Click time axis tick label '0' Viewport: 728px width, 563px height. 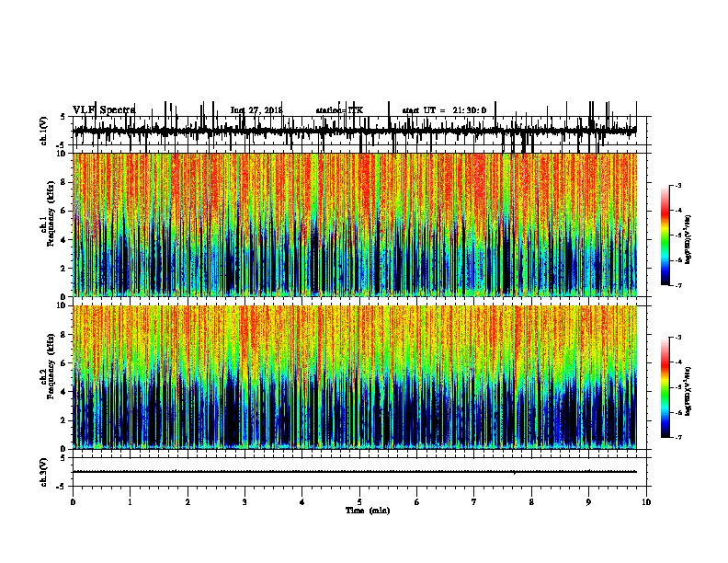click(73, 502)
